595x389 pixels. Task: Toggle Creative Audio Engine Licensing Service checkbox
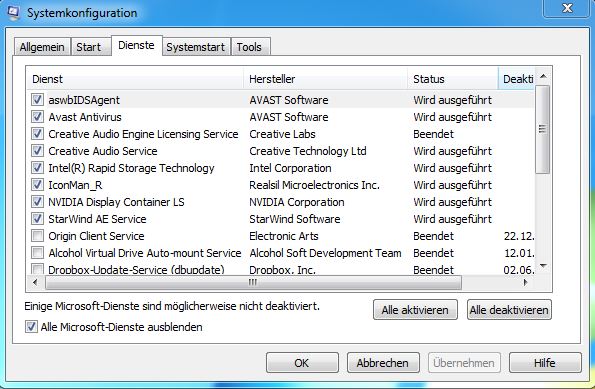click(x=37, y=134)
